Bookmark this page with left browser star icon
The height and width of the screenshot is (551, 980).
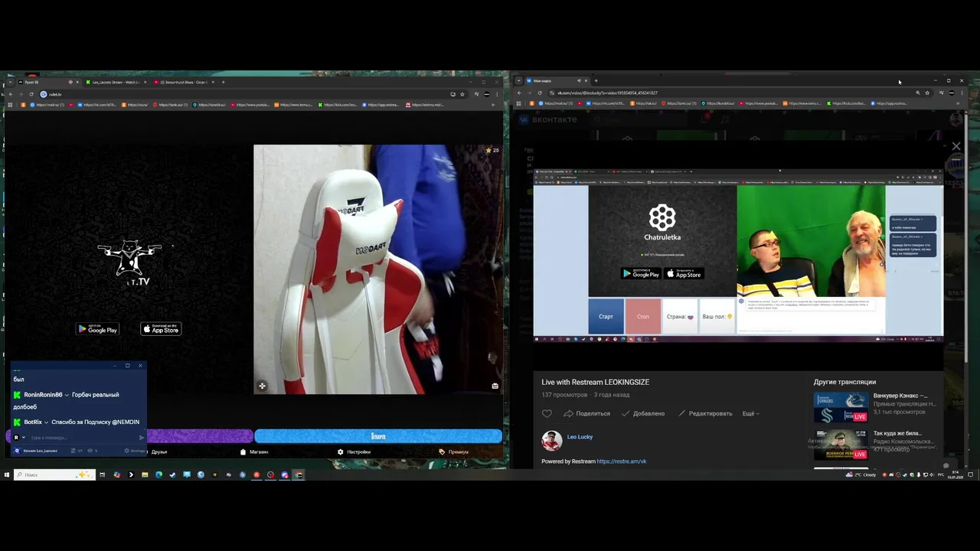(x=462, y=94)
